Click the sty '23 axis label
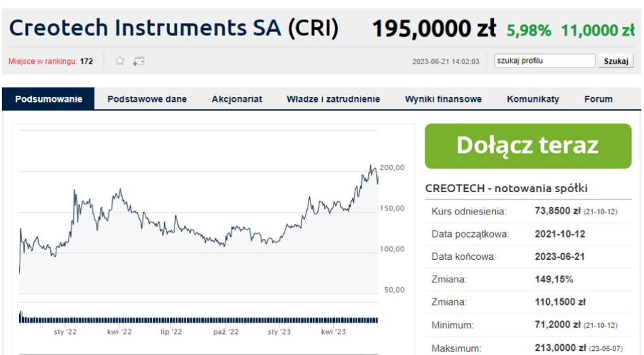The width and height of the screenshot is (644, 355). 279,332
